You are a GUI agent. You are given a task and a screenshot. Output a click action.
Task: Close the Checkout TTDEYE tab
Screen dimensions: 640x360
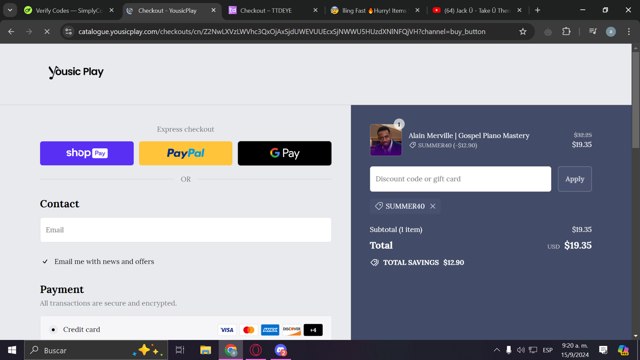(x=315, y=10)
